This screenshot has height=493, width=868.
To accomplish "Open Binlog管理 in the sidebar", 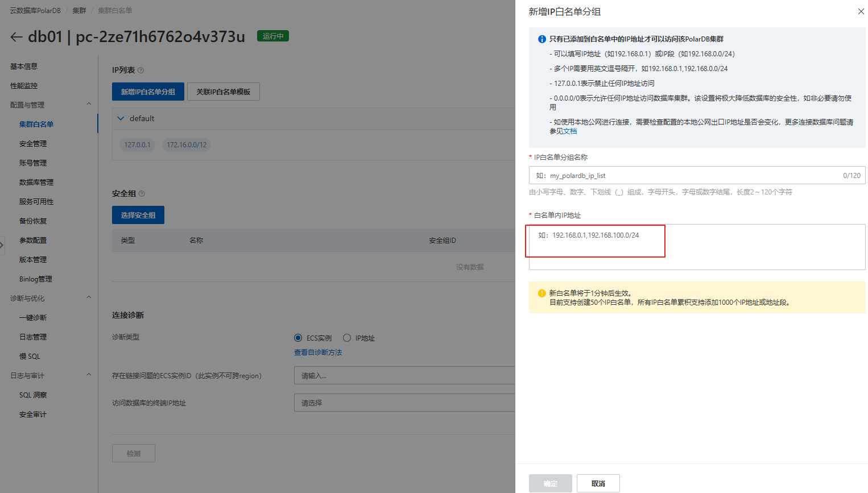I will coord(35,279).
